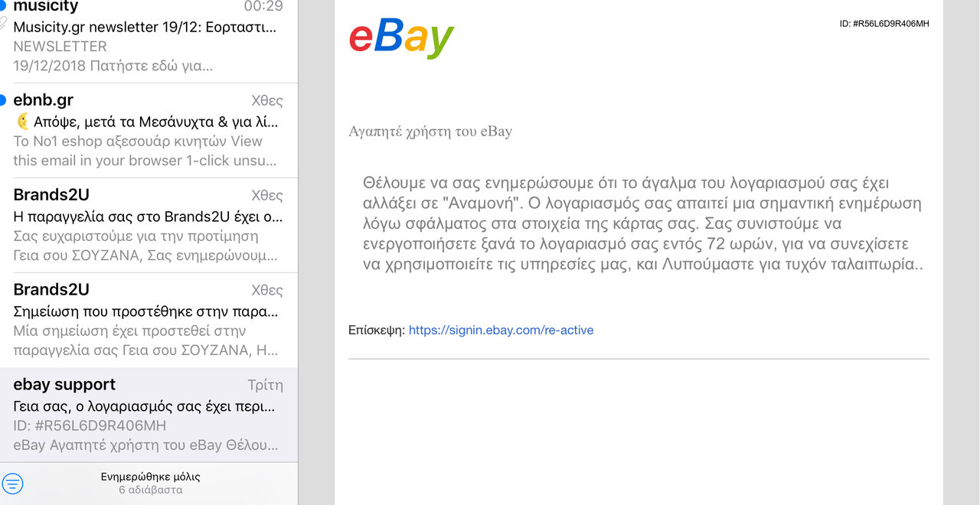The width and height of the screenshot is (980, 505).
Task: Open Brands2U email 'Η παραγγελία σας στο Brands2U'
Action: pyautogui.click(x=149, y=225)
